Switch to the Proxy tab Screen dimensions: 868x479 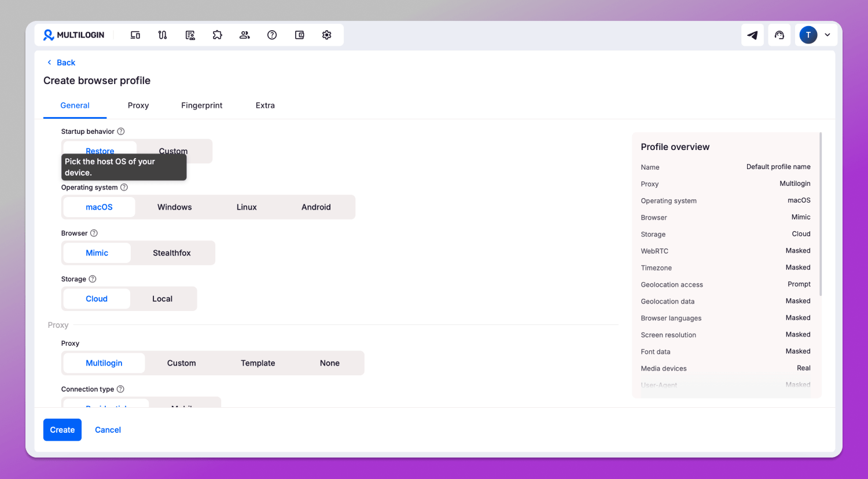pyautogui.click(x=138, y=105)
